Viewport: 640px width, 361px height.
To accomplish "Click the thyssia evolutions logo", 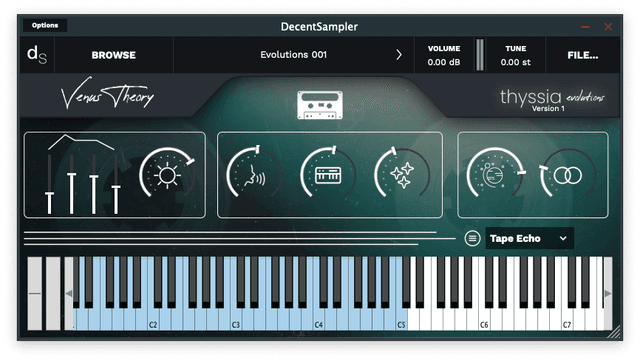I will tap(552, 99).
